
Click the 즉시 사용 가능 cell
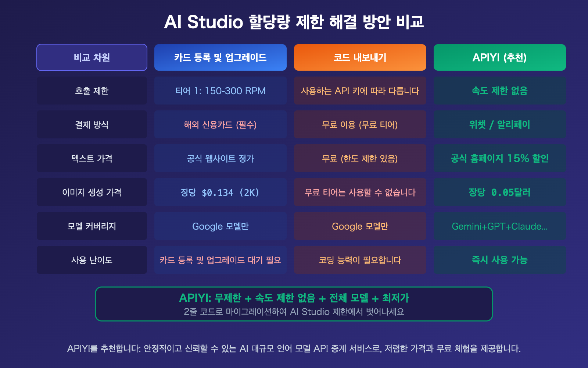[x=499, y=260]
